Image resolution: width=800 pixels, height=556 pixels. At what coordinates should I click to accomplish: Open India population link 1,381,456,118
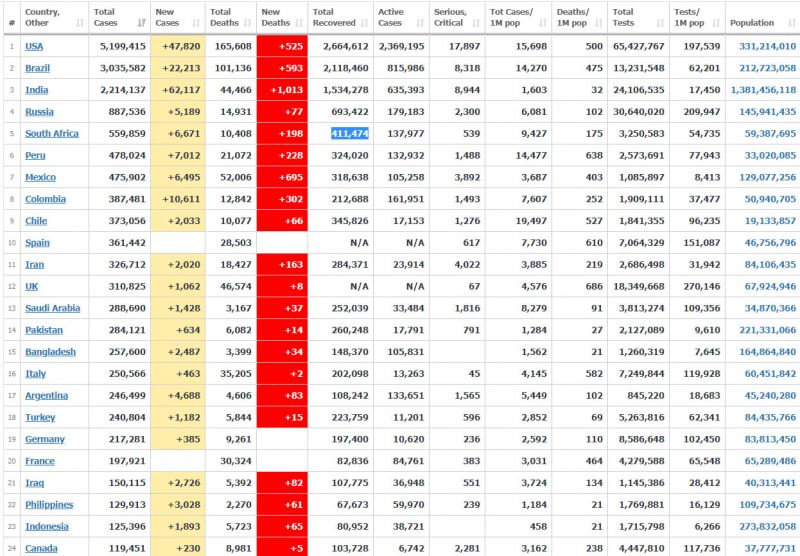(x=764, y=90)
